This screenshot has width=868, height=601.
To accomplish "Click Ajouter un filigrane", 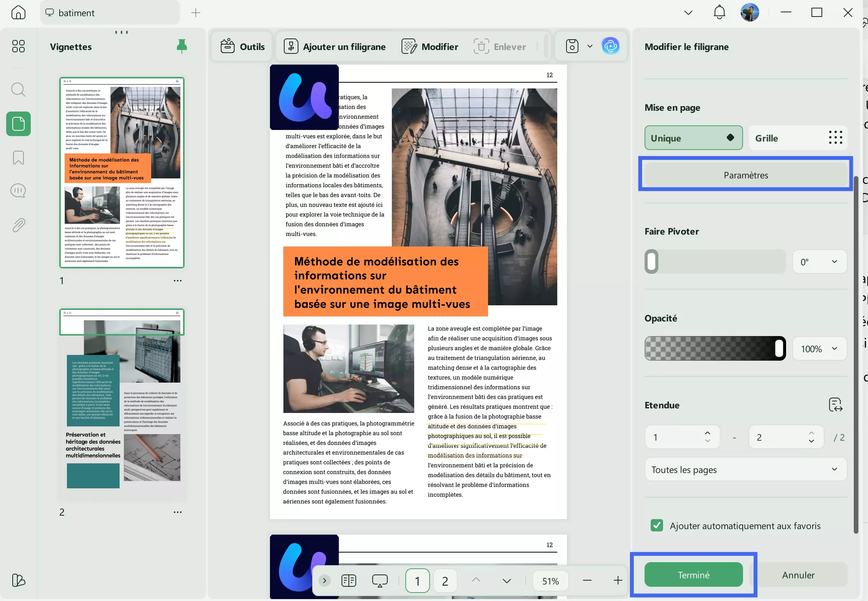I will point(334,47).
